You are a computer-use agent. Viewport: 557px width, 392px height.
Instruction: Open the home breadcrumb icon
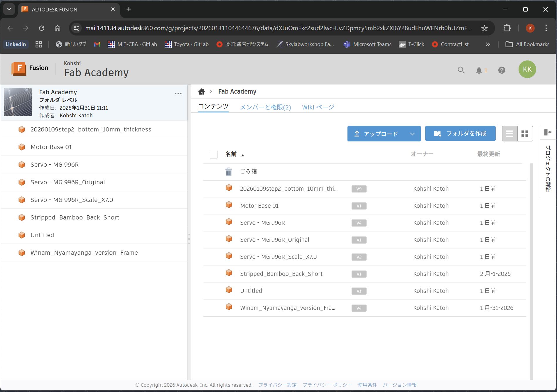[201, 91]
